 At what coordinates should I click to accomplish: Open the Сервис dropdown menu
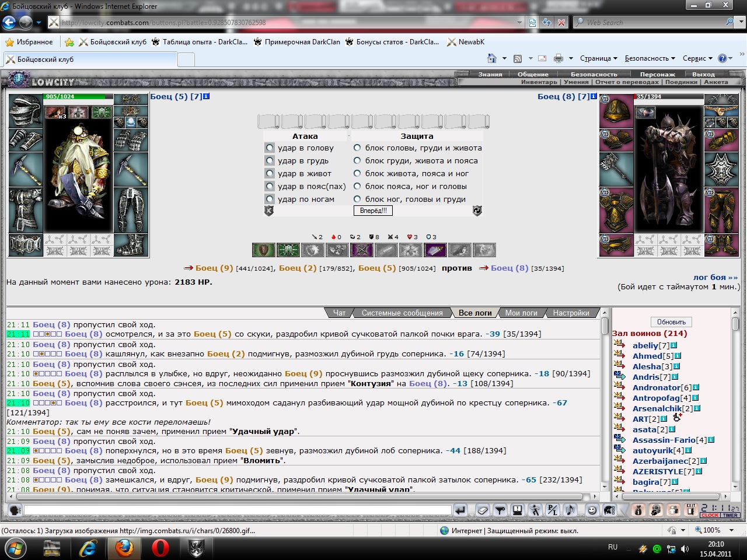click(697, 58)
